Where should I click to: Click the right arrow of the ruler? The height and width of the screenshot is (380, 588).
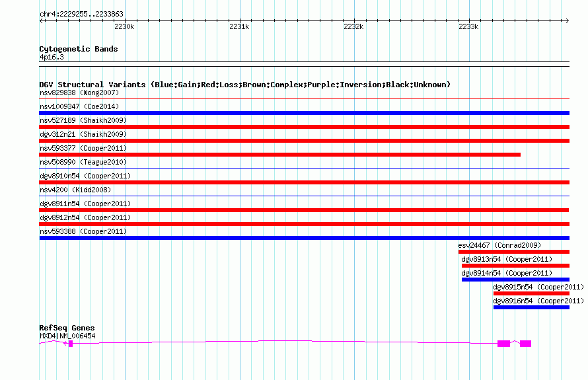(567, 21)
